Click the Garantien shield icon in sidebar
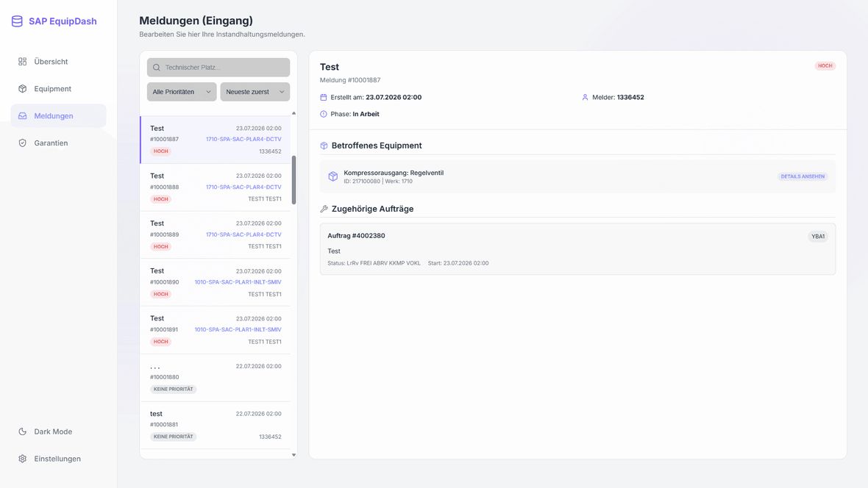The height and width of the screenshot is (488, 868). [x=22, y=143]
